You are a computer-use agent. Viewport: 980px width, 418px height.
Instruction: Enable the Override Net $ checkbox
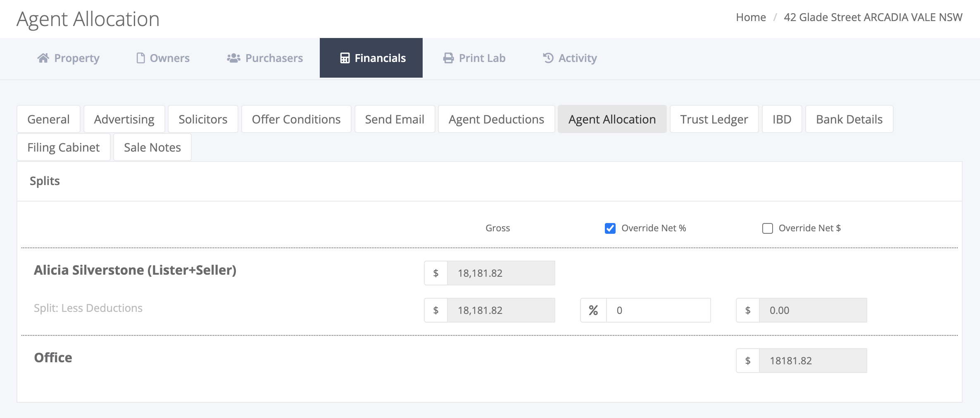click(x=768, y=228)
